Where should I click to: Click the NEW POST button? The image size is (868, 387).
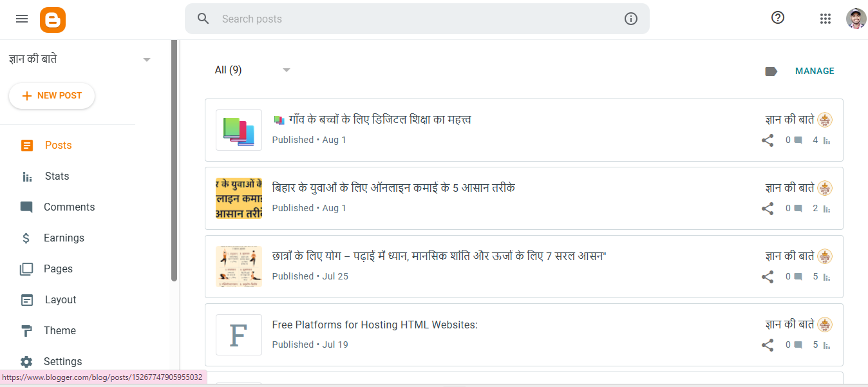click(x=52, y=95)
